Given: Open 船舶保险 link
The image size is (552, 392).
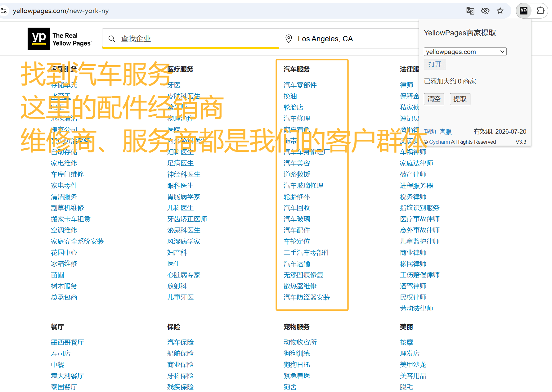Looking at the screenshot, I should (181, 354).
